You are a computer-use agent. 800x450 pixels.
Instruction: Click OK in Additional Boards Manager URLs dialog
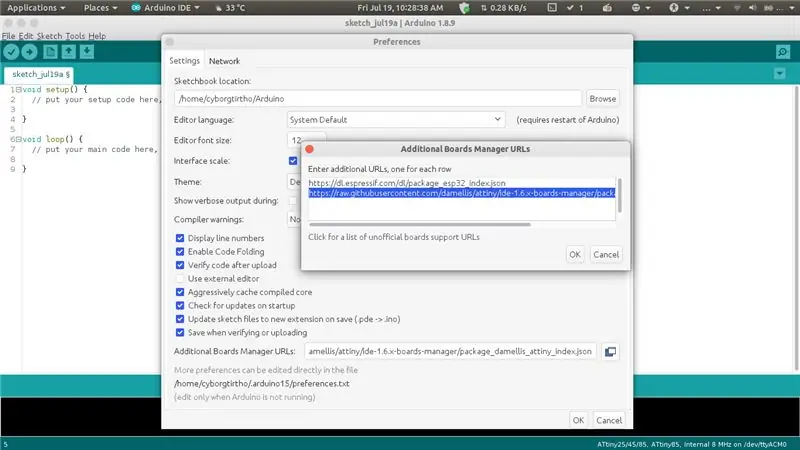point(575,255)
